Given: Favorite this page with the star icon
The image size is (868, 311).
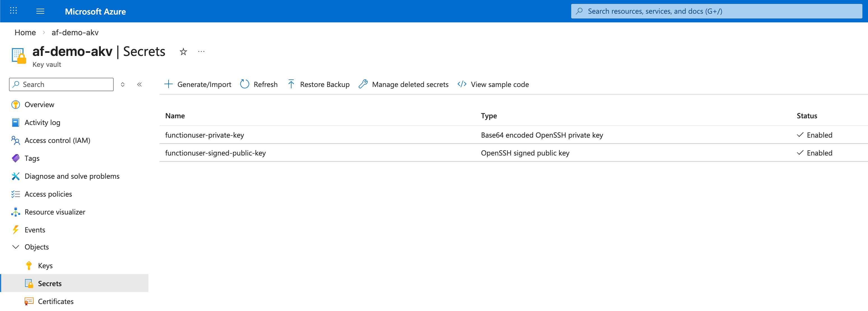Looking at the screenshot, I should (183, 51).
